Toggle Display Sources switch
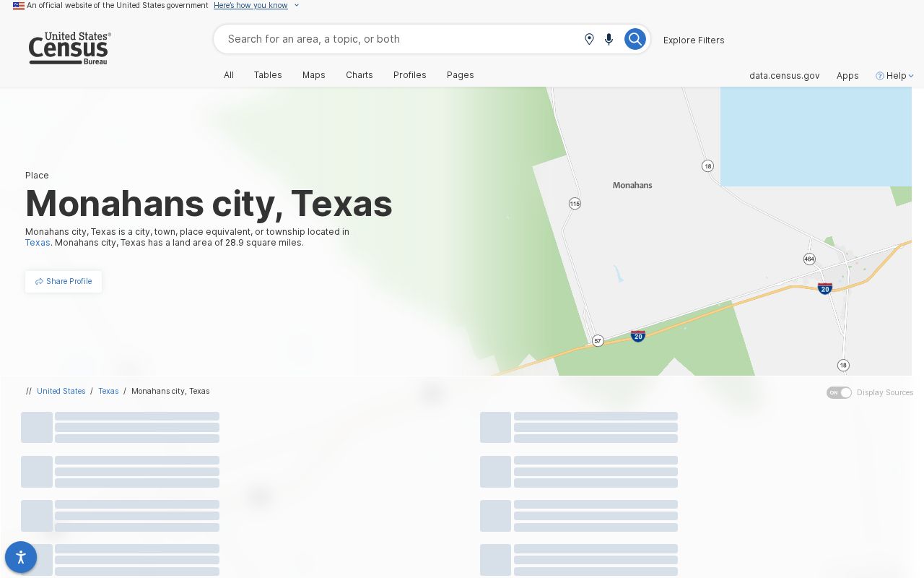This screenshot has height=578, width=924. (839, 392)
